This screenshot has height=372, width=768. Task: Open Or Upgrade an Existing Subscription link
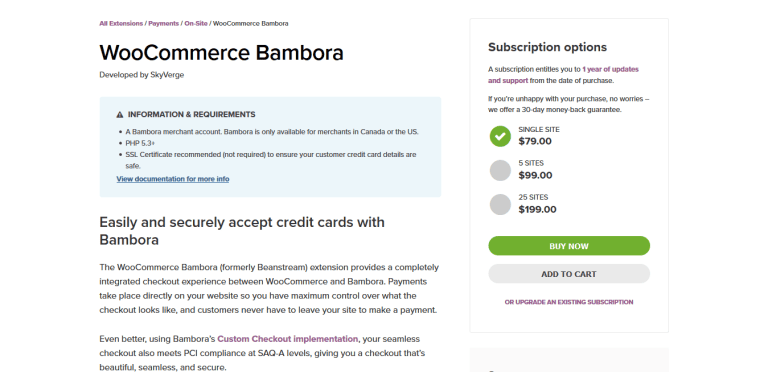click(569, 302)
